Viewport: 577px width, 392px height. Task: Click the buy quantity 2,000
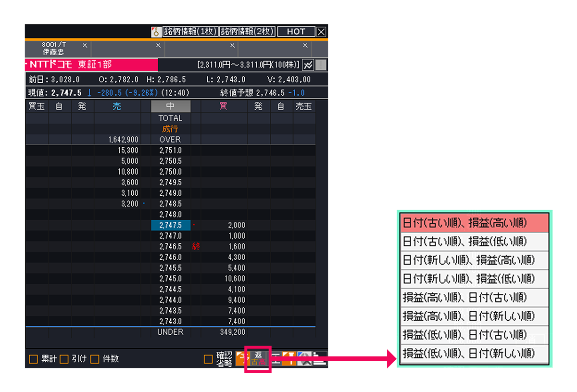point(237,225)
